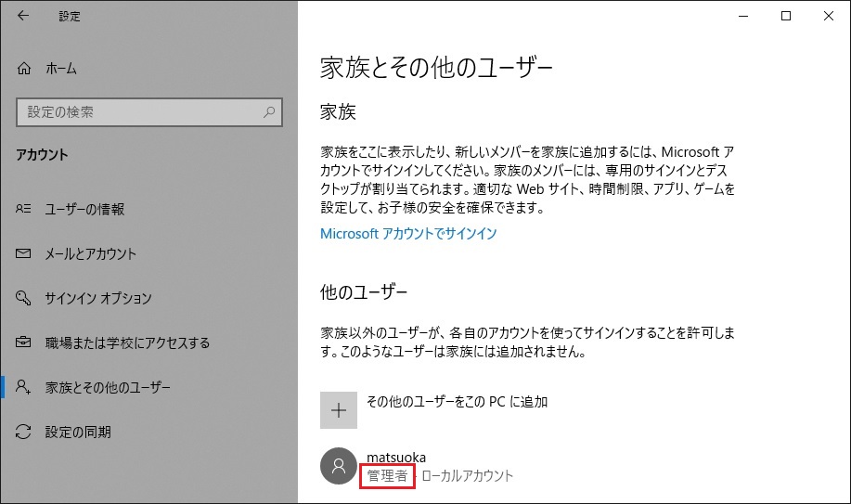
Task: Close the Settings window
Action: click(828, 16)
